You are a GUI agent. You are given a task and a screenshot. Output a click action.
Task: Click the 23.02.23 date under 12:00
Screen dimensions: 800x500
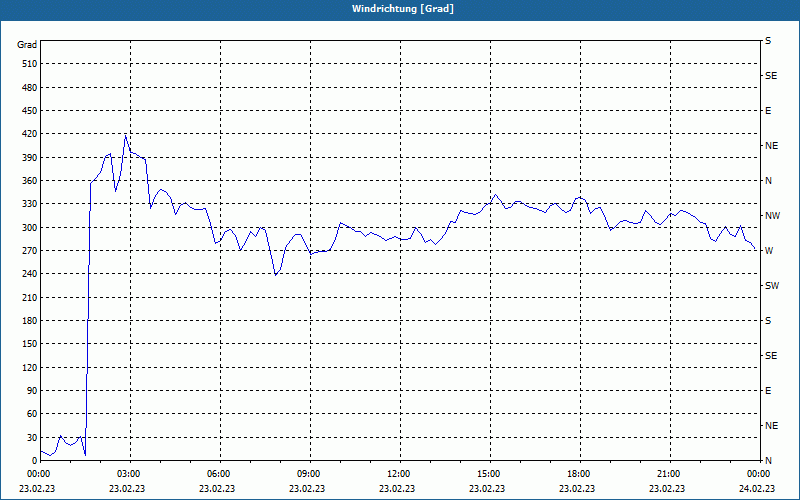397,489
